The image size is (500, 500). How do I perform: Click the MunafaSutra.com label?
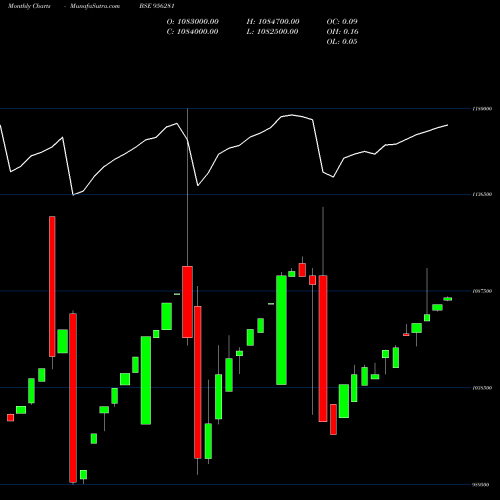(95, 6)
